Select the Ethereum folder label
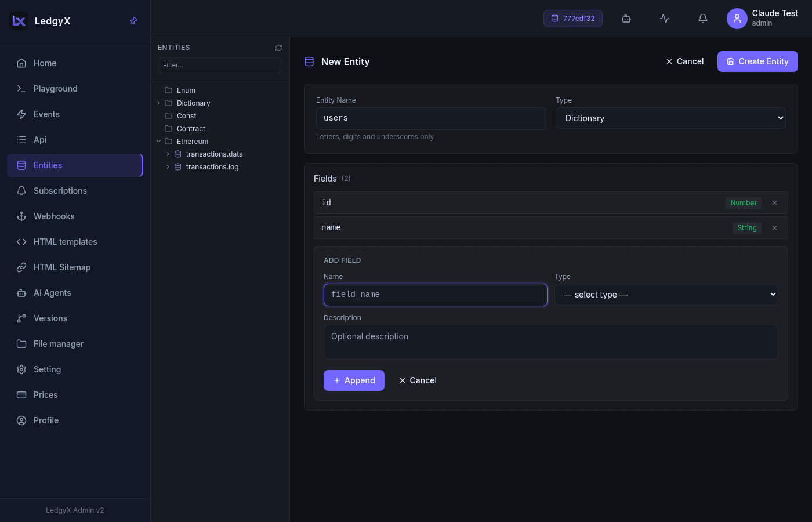 coord(193,142)
